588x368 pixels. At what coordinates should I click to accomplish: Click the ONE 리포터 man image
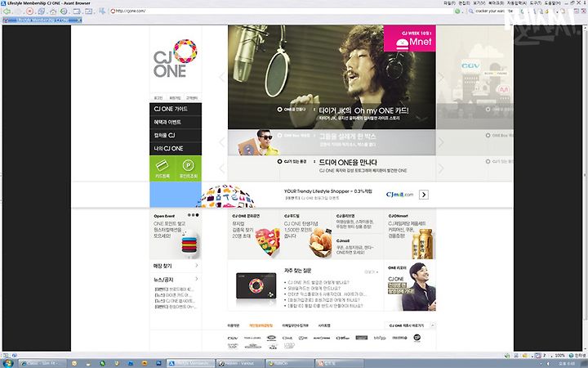(x=418, y=287)
